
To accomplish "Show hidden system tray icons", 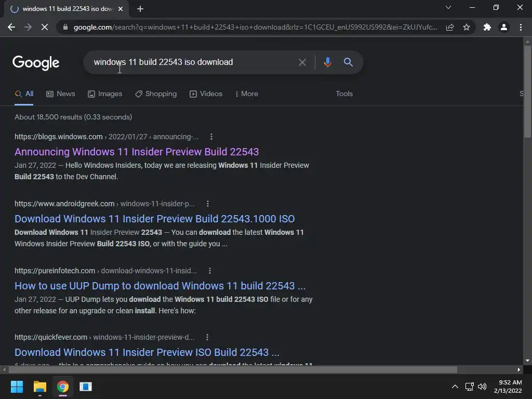I will coord(455,387).
